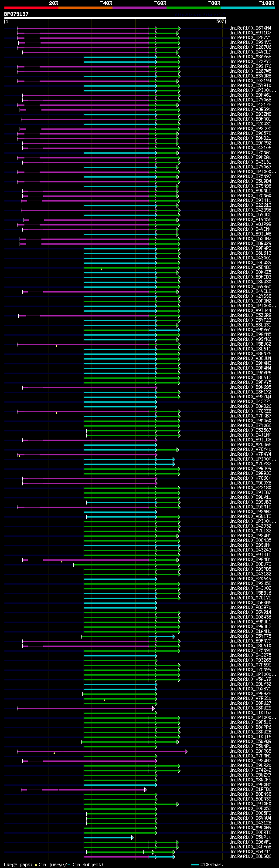Select label UniRef100_Q9ARG5
The image size is (279, 868).
(x=250, y=751)
